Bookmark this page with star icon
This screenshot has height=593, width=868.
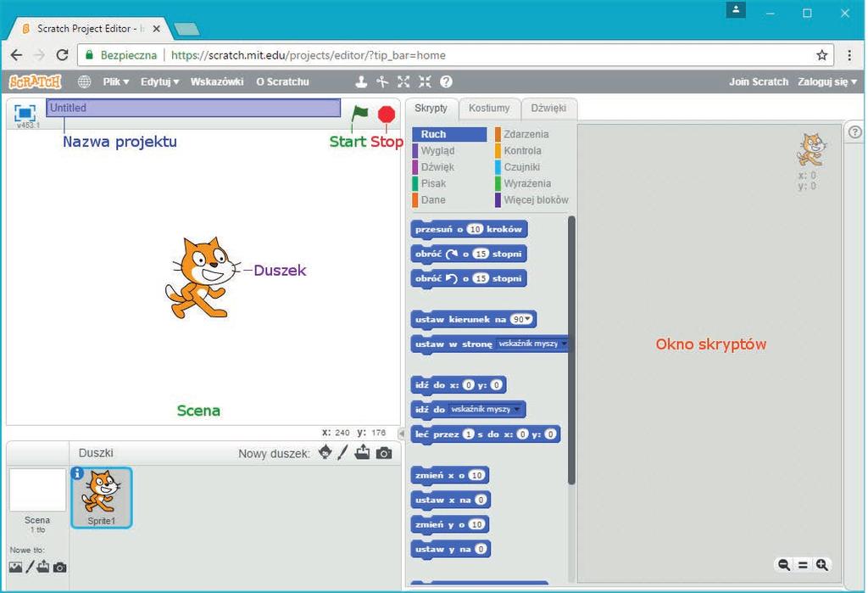(822, 55)
